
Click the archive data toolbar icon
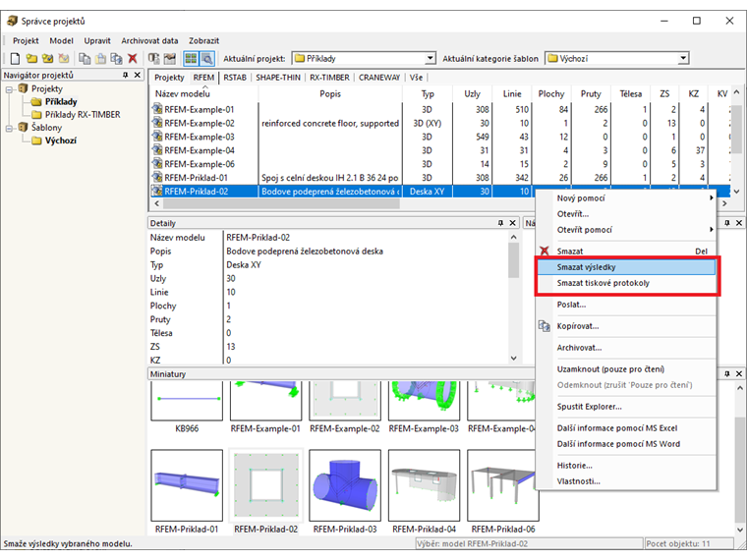point(153,59)
